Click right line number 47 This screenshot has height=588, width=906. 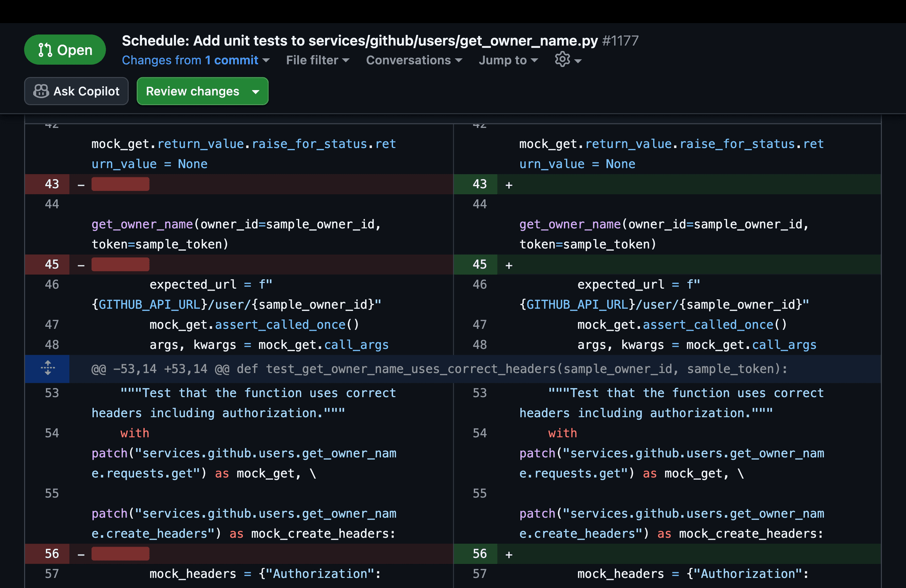pos(479,324)
